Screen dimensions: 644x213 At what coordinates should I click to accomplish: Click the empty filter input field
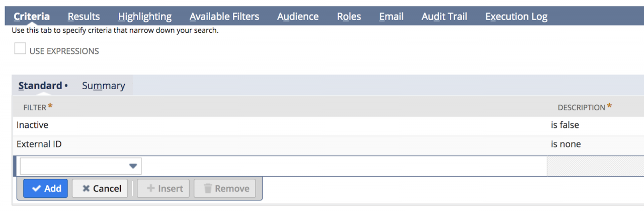click(73, 166)
